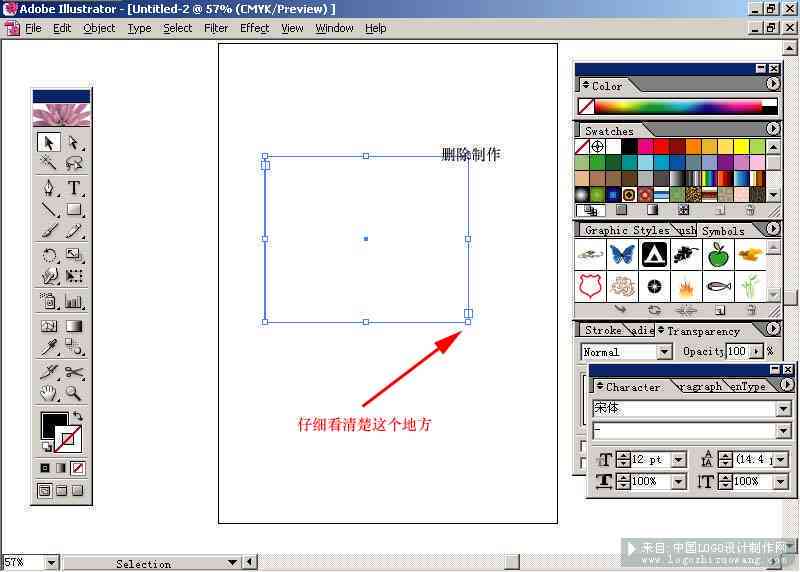Open the Edit menu
Viewport: 800px width, 572px height.
click(x=62, y=28)
